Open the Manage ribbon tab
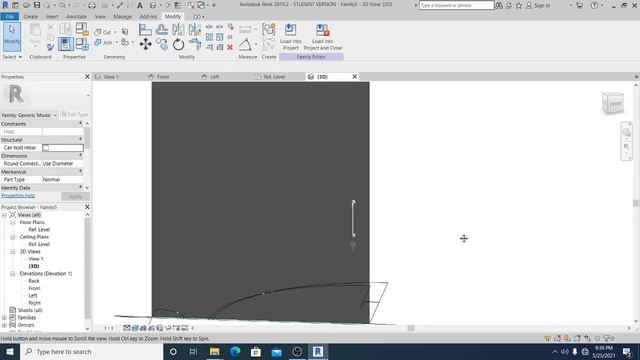640x360 pixels. 122,16
